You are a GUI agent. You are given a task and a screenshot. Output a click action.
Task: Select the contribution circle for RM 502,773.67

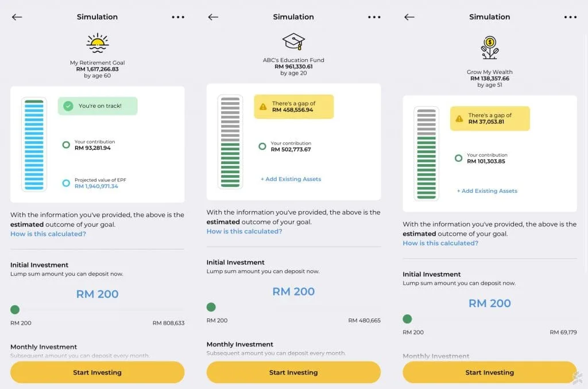[262, 146]
